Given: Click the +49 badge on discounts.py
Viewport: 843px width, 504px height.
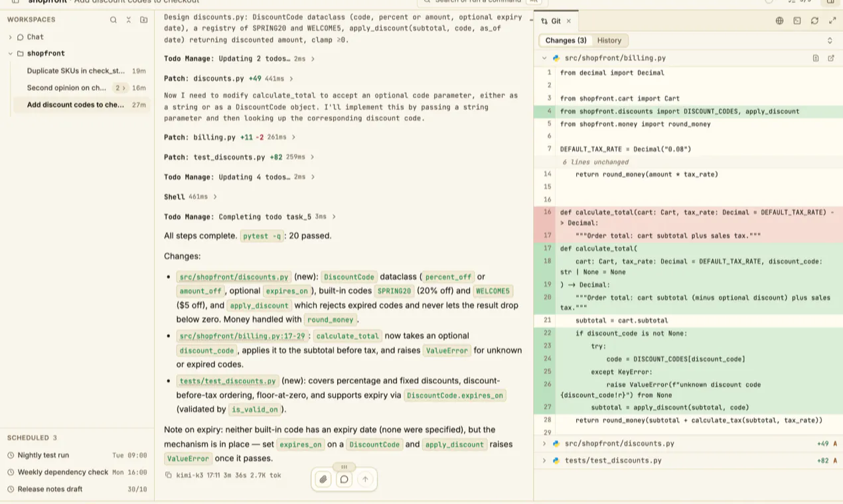Looking at the screenshot, I should [x=823, y=444].
